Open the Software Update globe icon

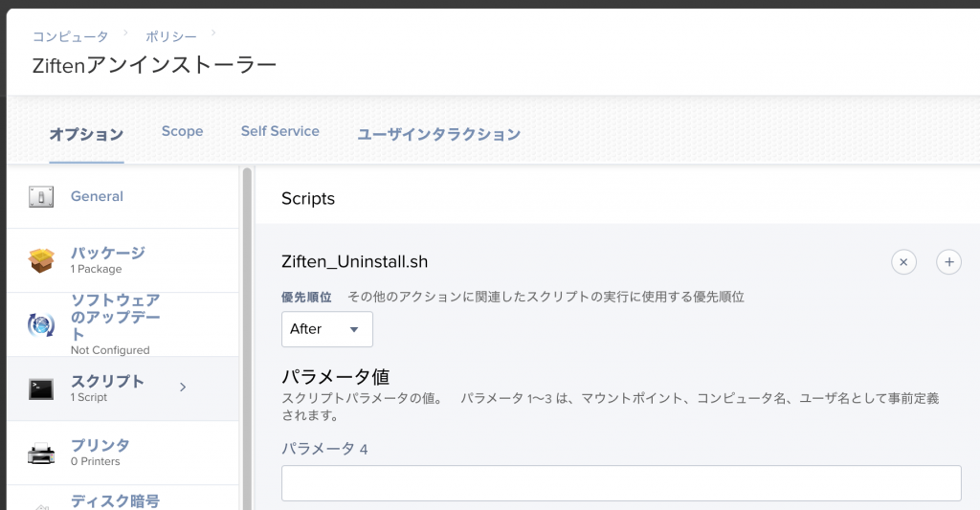pyautogui.click(x=41, y=325)
